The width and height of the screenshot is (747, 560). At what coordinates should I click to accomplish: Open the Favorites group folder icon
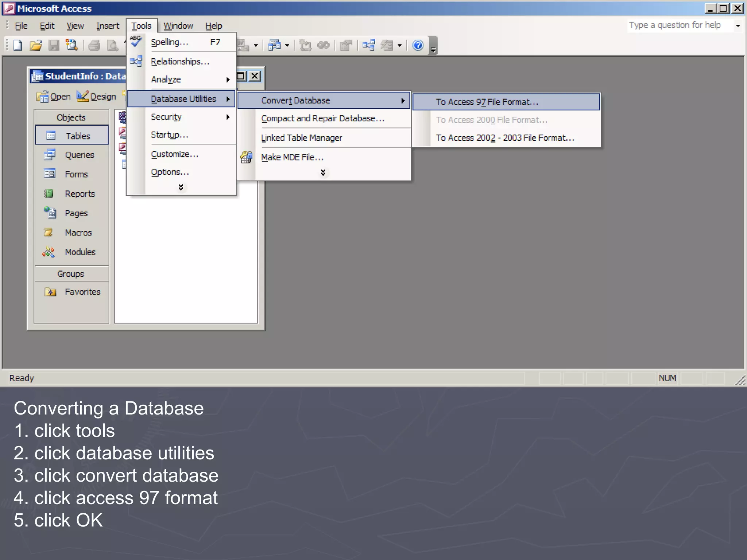coord(50,292)
